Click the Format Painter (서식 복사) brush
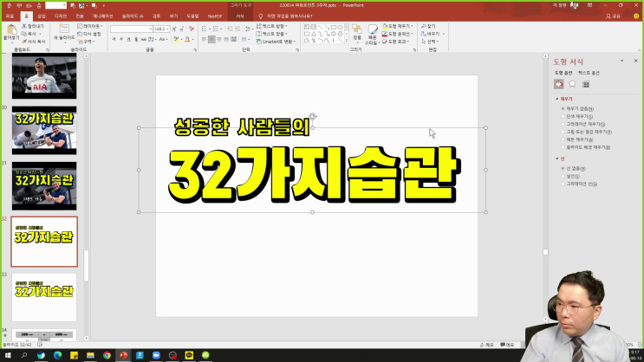644x362 pixels. coord(24,42)
